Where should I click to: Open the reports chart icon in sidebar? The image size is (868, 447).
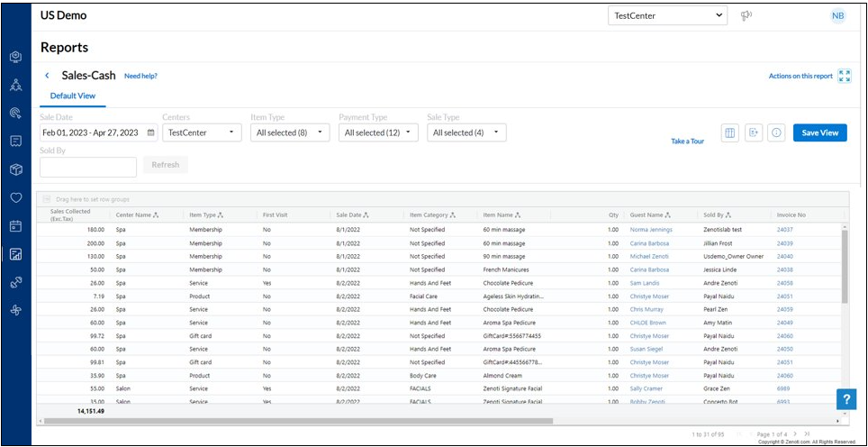16,254
